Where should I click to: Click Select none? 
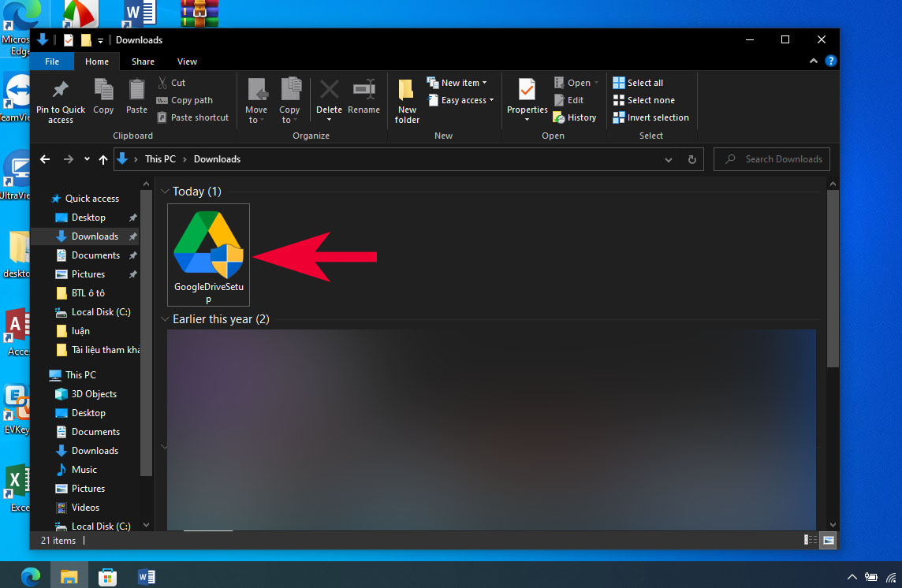pos(643,100)
